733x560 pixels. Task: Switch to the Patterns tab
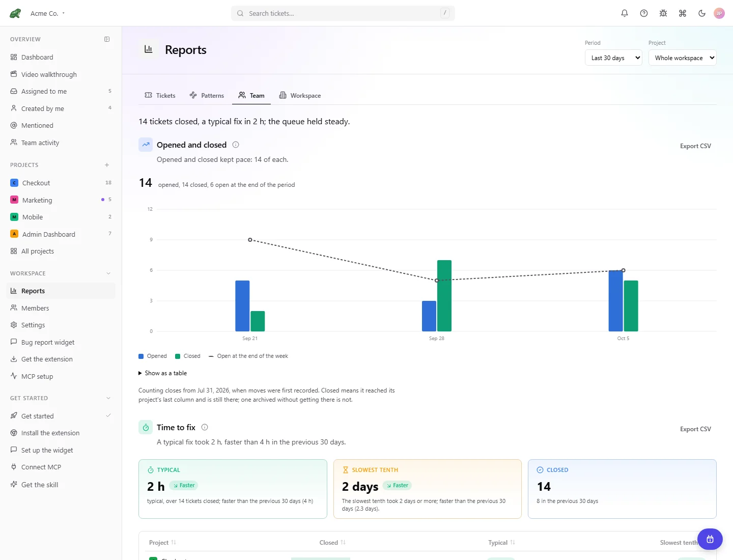coord(207,95)
